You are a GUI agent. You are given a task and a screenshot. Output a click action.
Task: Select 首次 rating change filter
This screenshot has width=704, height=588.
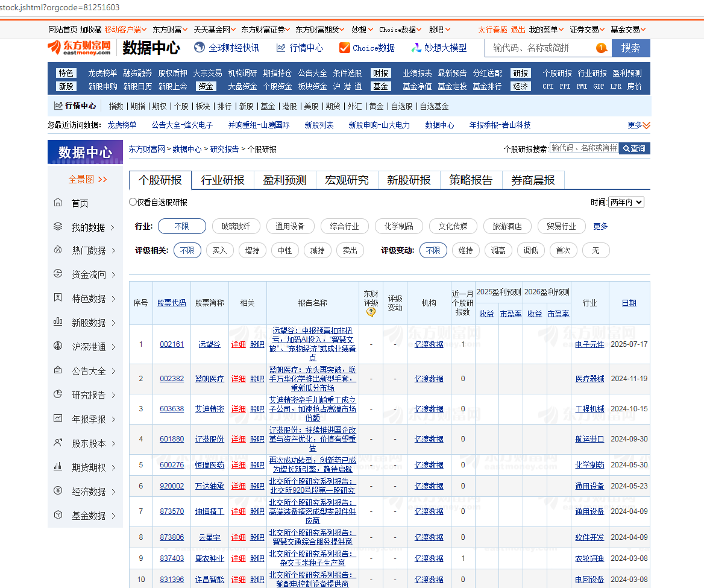coord(563,251)
